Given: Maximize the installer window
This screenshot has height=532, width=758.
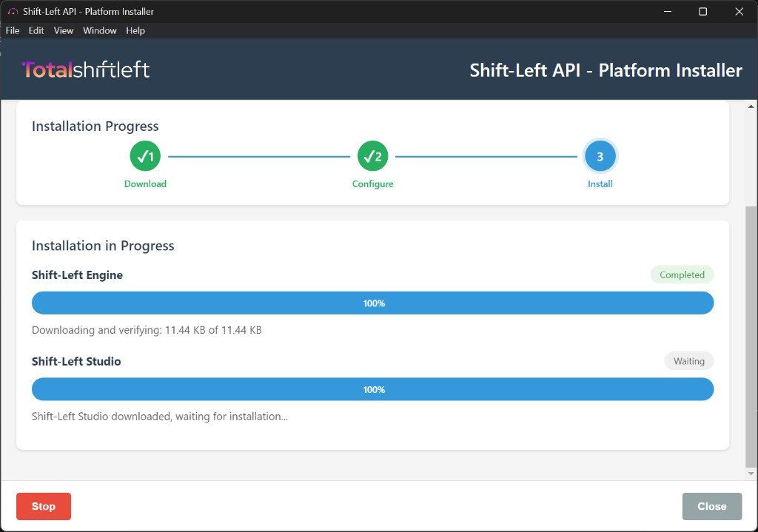Looking at the screenshot, I should tap(702, 12).
